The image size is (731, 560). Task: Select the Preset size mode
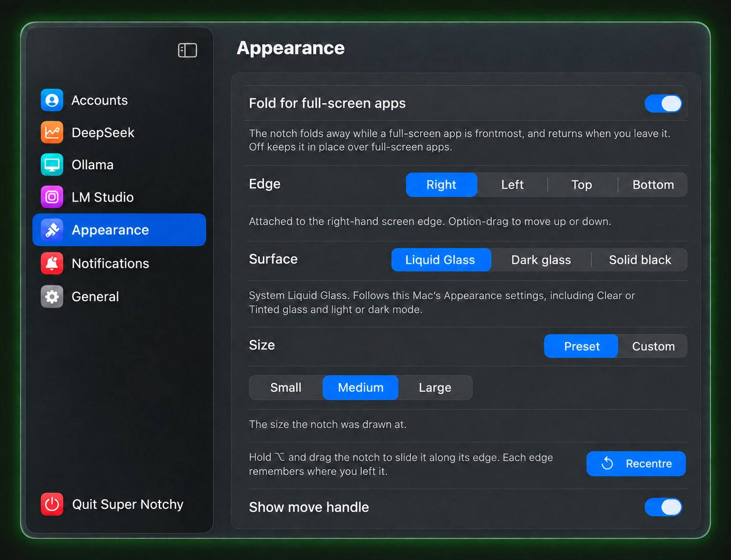(582, 346)
